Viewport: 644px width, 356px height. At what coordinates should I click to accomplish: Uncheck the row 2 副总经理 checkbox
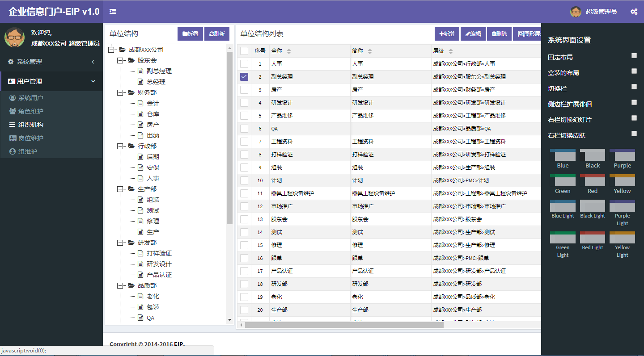pyautogui.click(x=244, y=77)
